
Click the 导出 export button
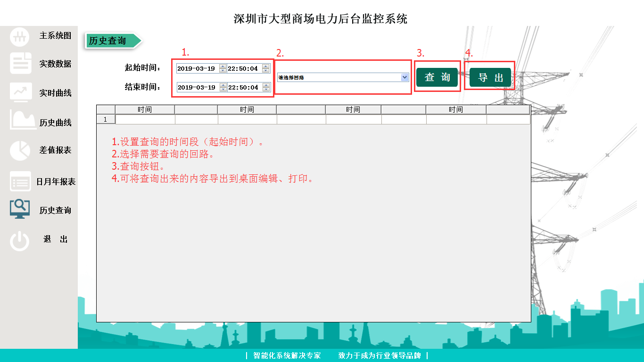[490, 77]
